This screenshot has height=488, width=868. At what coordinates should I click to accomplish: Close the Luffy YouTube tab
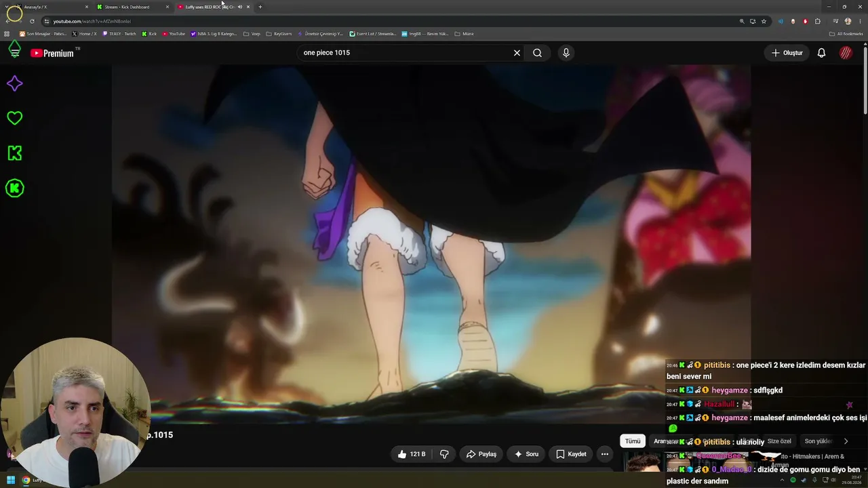(248, 7)
